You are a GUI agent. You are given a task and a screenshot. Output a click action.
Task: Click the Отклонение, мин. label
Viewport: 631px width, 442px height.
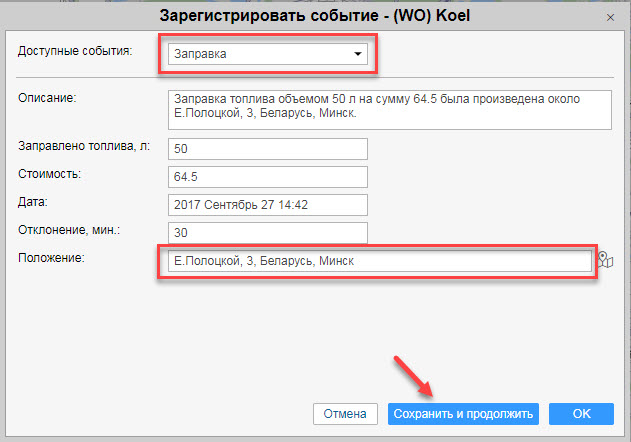tap(69, 230)
